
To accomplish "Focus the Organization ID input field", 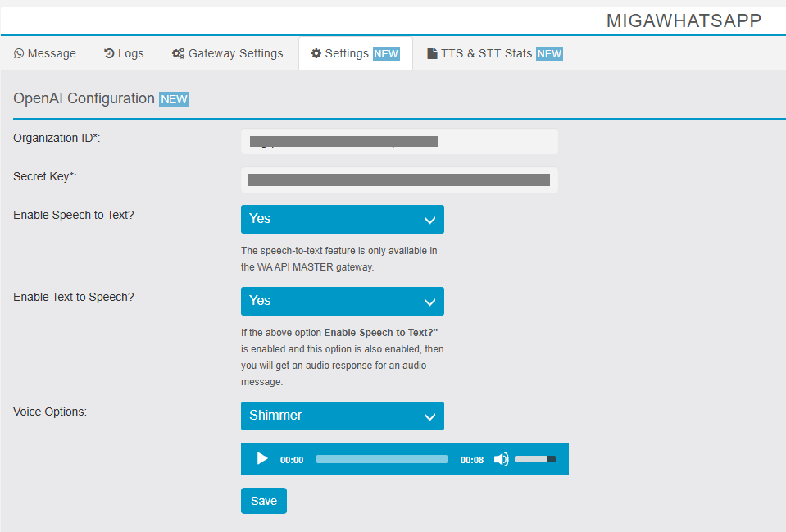I will [x=399, y=141].
